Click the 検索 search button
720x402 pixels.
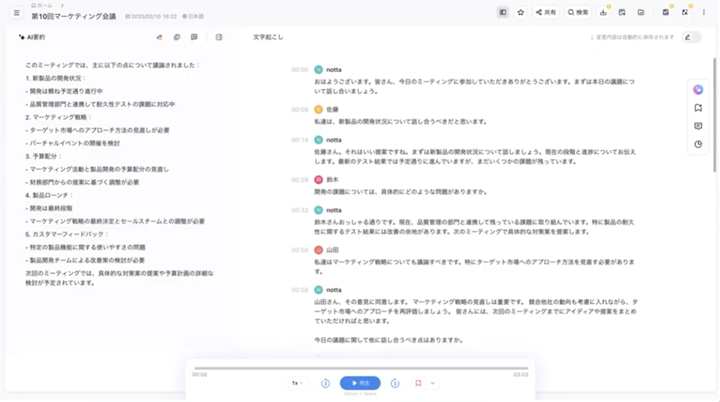578,12
